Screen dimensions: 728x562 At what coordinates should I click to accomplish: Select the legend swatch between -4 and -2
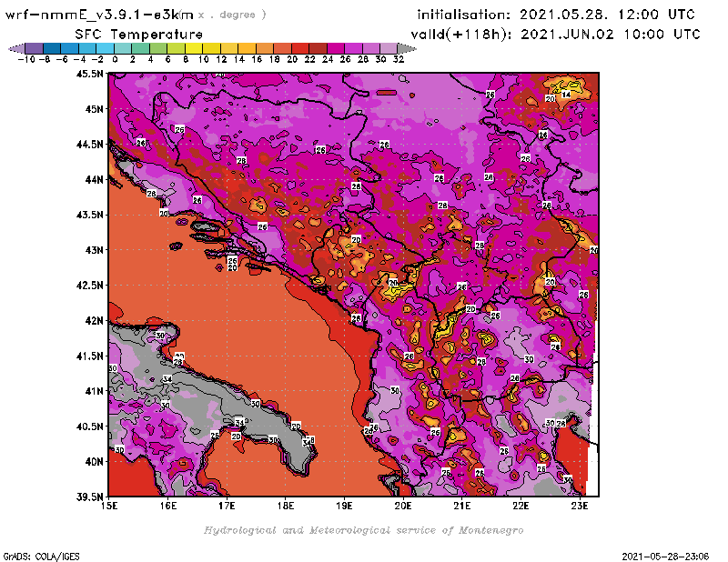[x=87, y=48]
